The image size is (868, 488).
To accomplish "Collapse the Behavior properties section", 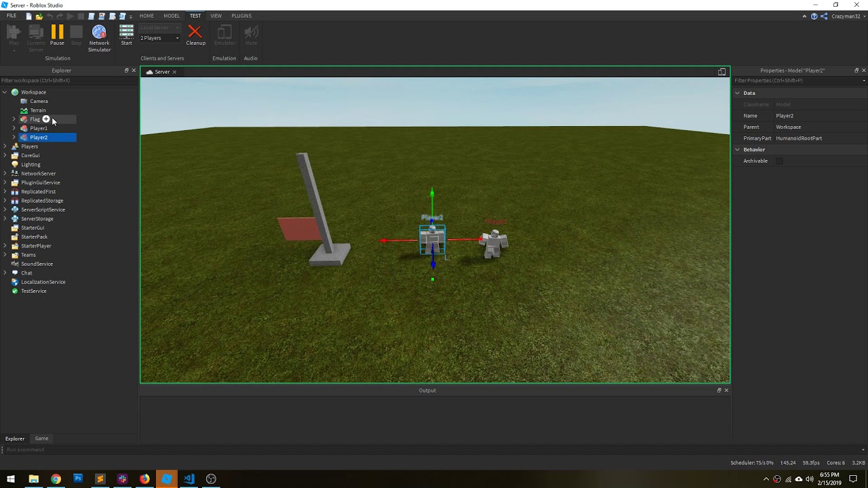I will pos(737,150).
